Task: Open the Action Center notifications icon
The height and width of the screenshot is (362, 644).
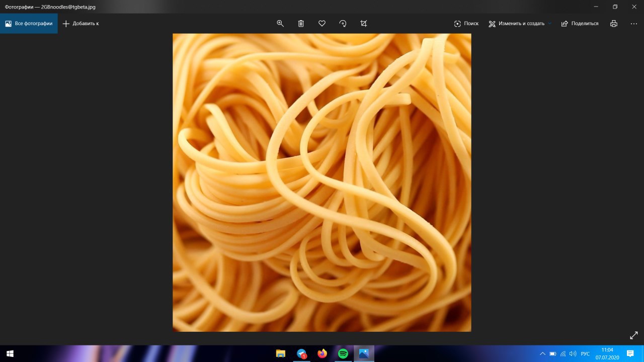Action: [x=630, y=354]
